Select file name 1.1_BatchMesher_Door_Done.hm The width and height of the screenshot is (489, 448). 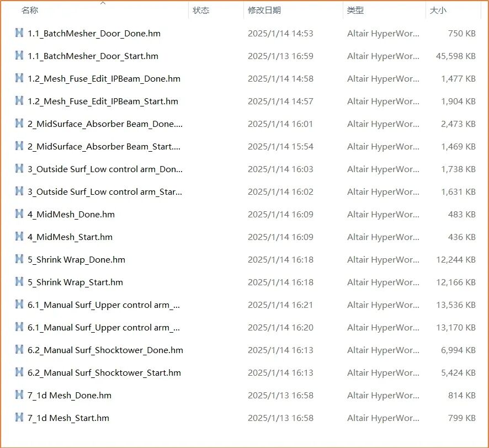(x=94, y=33)
